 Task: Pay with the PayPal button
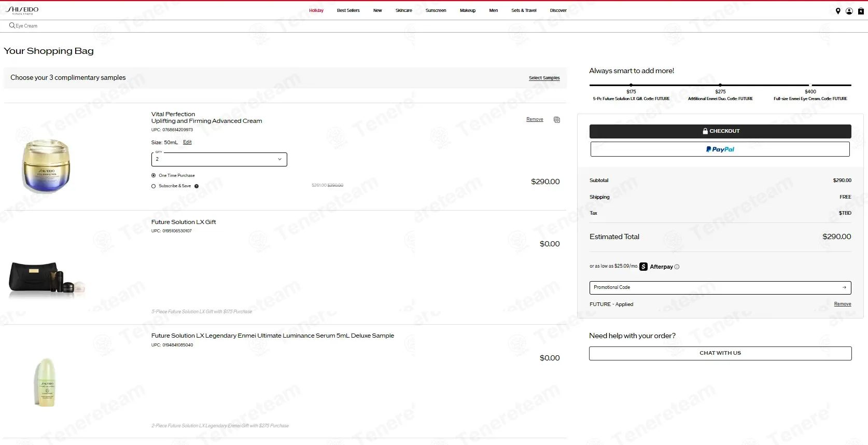(x=720, y=149)
